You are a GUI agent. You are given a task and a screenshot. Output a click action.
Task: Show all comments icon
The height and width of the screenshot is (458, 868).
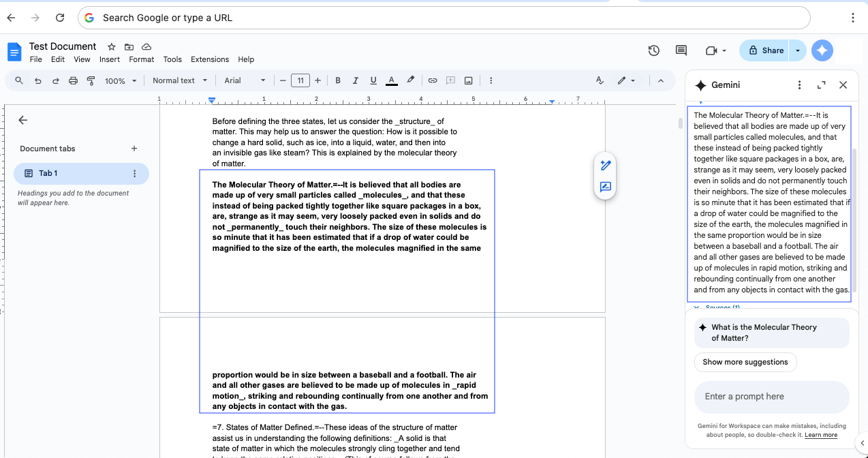click(x=681, y=50)
